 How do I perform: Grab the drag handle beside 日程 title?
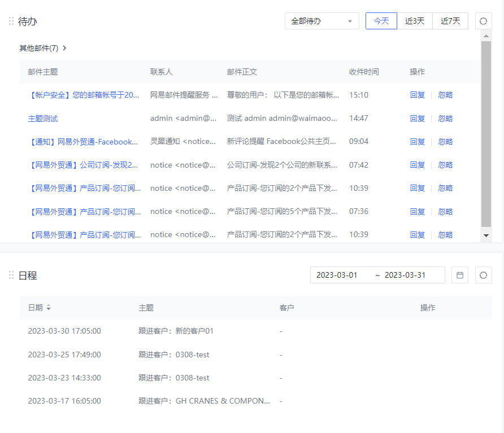(11, 275)
